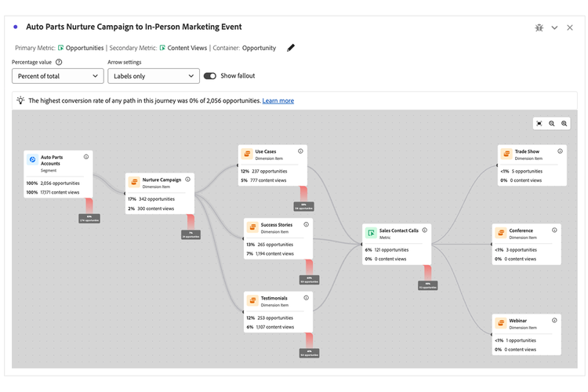Click '1 opportunities' in Webinar

pyautogui.click(x=521, y=340)
